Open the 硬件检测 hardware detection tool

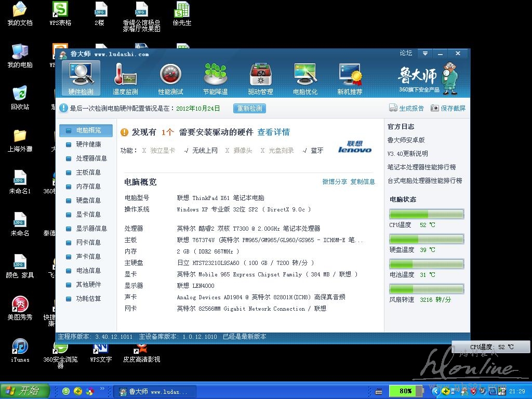(x=81, y=79)
